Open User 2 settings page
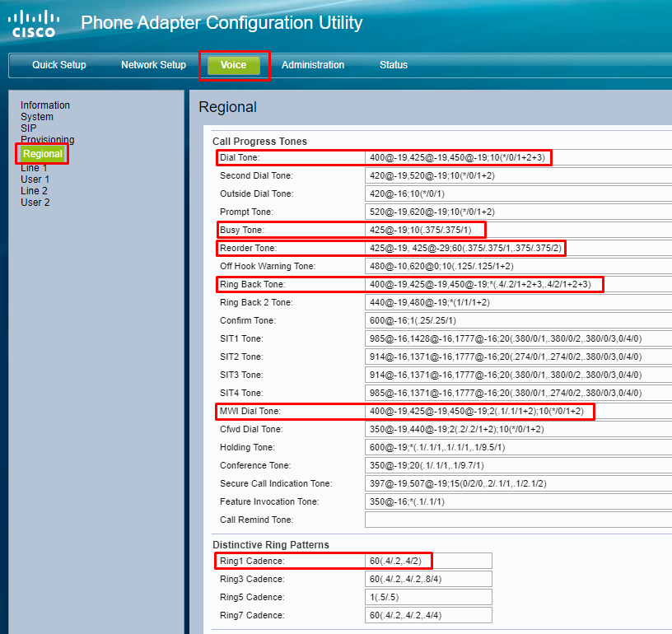 [35, 203]
